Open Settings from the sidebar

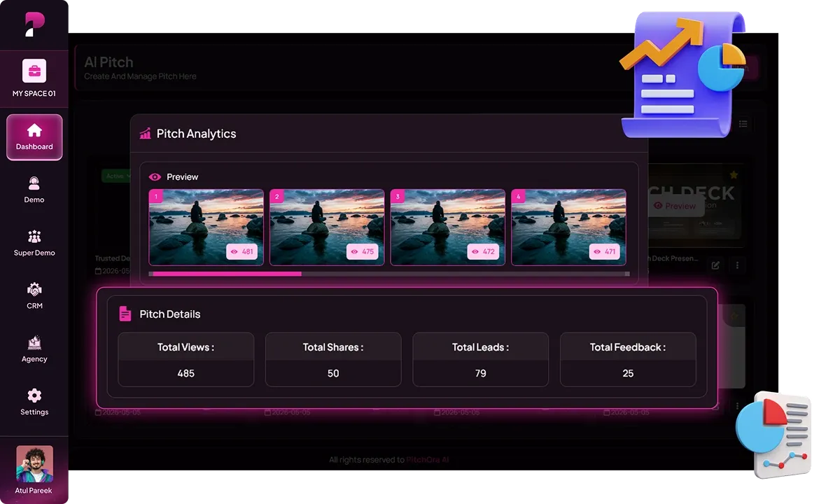tap(34, 402)
